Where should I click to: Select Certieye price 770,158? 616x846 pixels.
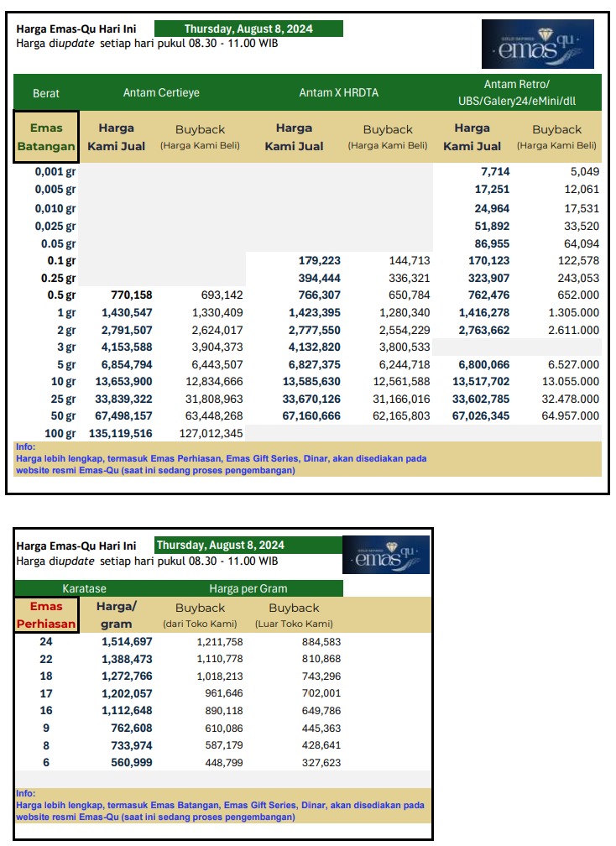132,295
